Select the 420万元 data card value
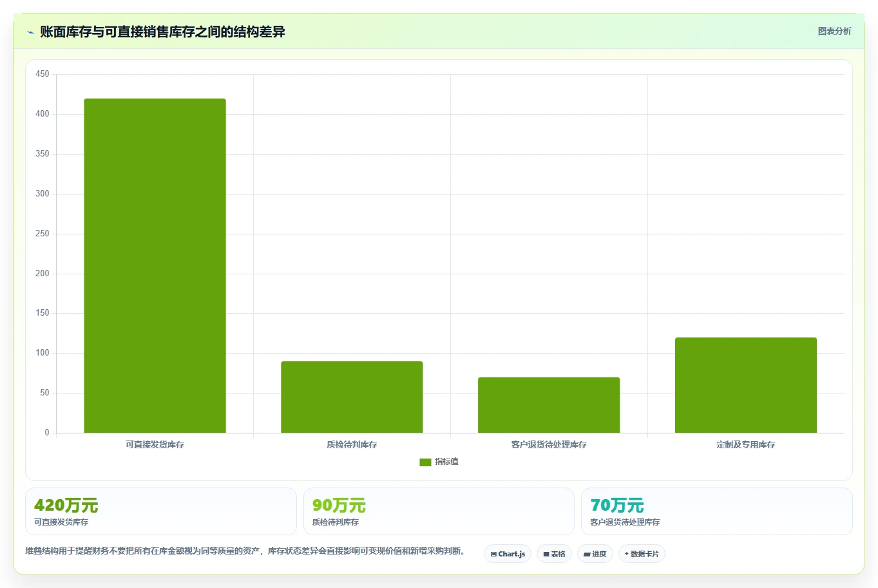878x588 pixels. click(66, 506)
